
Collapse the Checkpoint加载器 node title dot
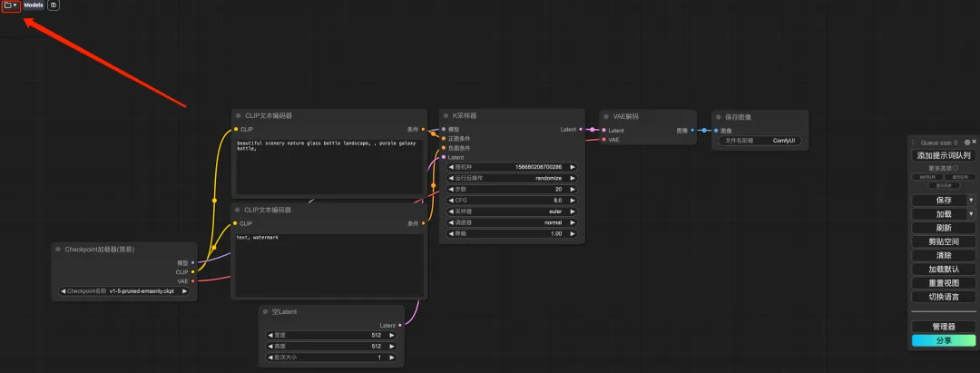58,249
